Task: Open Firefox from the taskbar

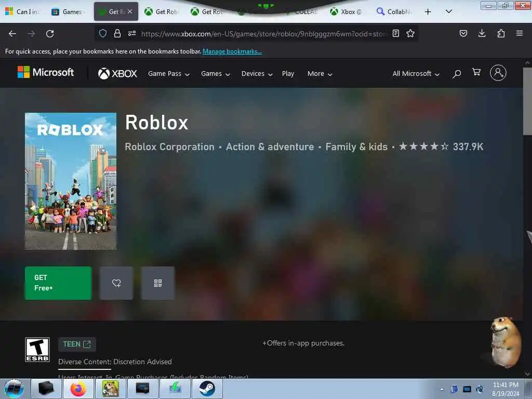Action: point(78,389)
